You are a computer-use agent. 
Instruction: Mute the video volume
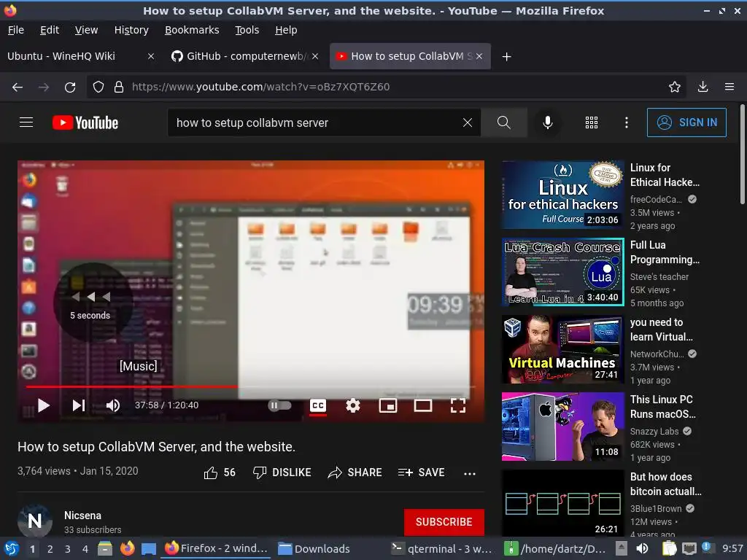[113, 405]
